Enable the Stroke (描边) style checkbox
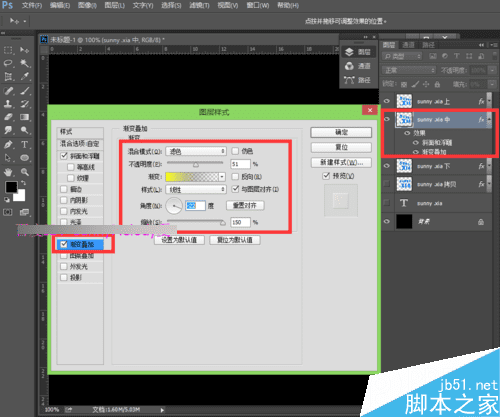Screen dimensions: 500x417 pyautogui.click(x=64, y=189)
